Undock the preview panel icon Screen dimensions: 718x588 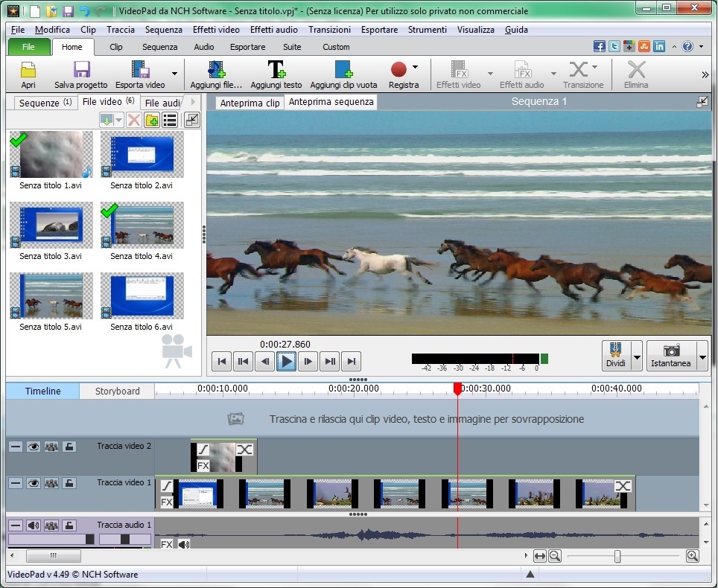(x=702, y=102)
